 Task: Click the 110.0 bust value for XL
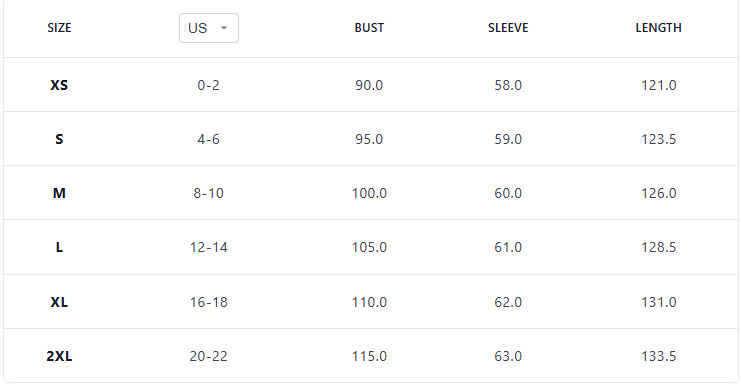click(x=369, y=302)
